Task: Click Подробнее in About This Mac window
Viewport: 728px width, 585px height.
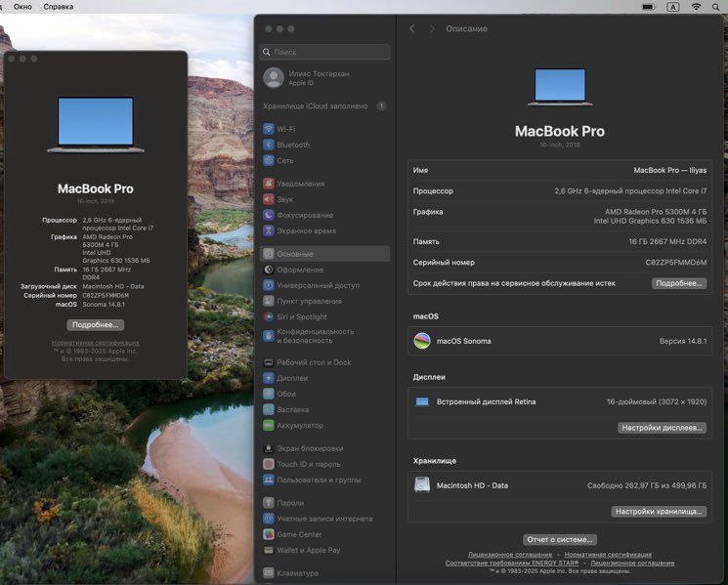Action: click(95, 325)
